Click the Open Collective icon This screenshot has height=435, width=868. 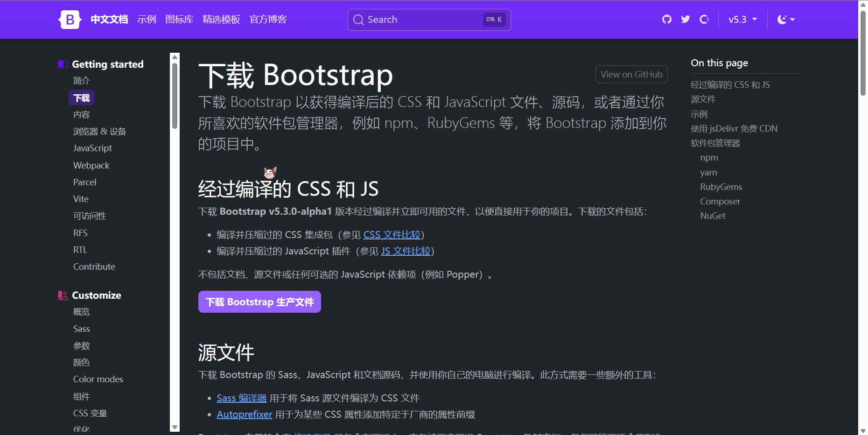point(704,19)
